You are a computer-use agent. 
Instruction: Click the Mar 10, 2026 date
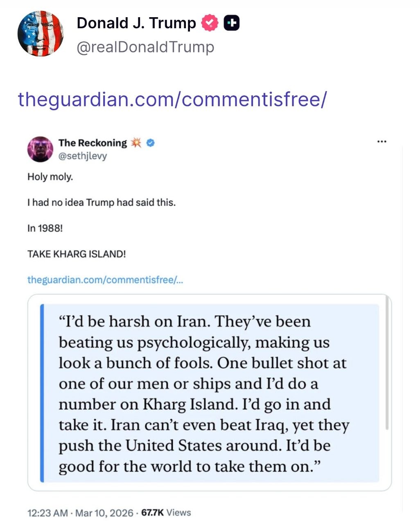[104, 513]
